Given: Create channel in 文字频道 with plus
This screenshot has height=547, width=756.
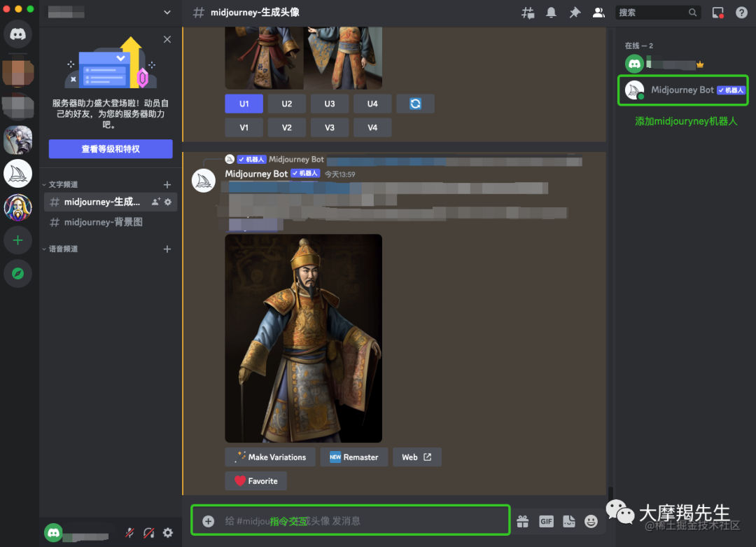Looking at the screenshot, I should coord(167,184).
